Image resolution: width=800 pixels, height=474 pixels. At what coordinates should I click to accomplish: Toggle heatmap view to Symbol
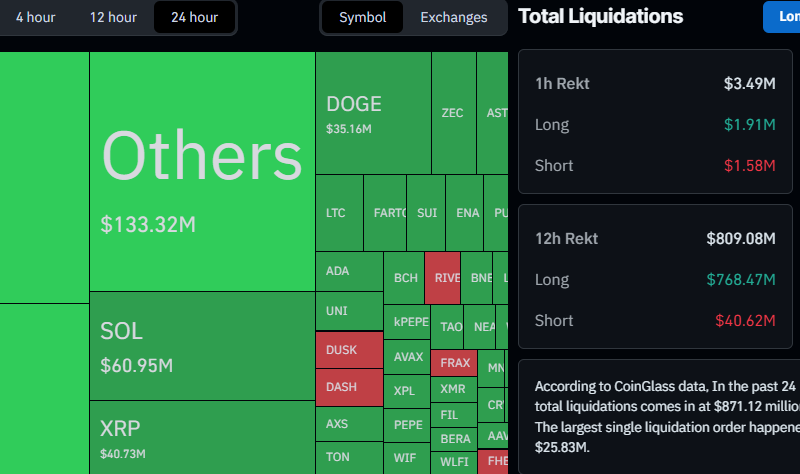362,17
